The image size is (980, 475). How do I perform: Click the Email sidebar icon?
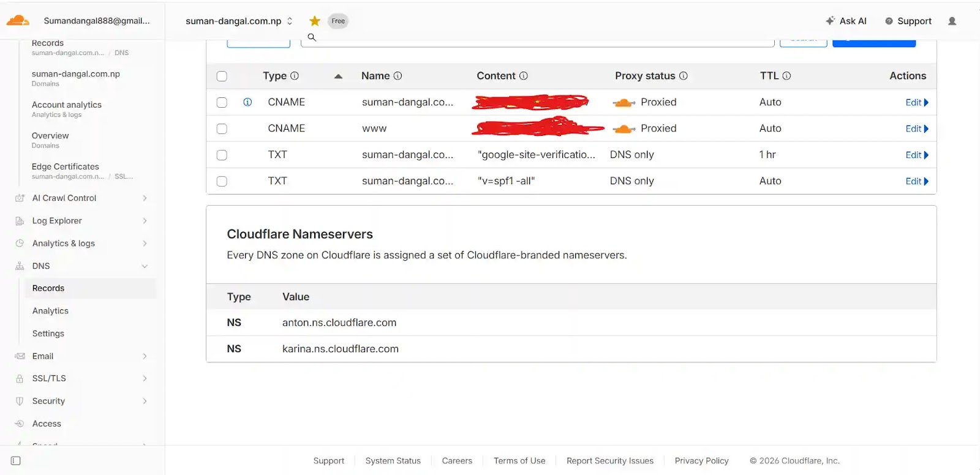click(x=20, y=356)
